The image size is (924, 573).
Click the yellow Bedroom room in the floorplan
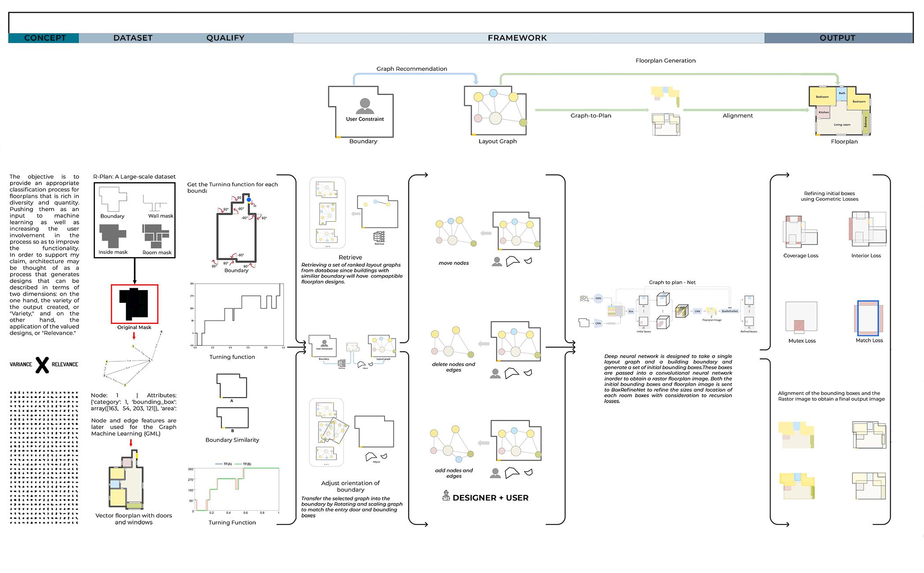click(x=822, y=97)
